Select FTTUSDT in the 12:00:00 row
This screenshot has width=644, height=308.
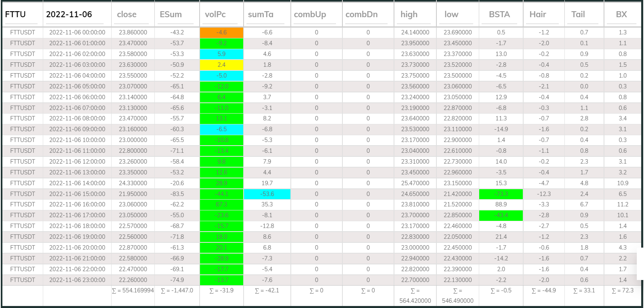22,162
